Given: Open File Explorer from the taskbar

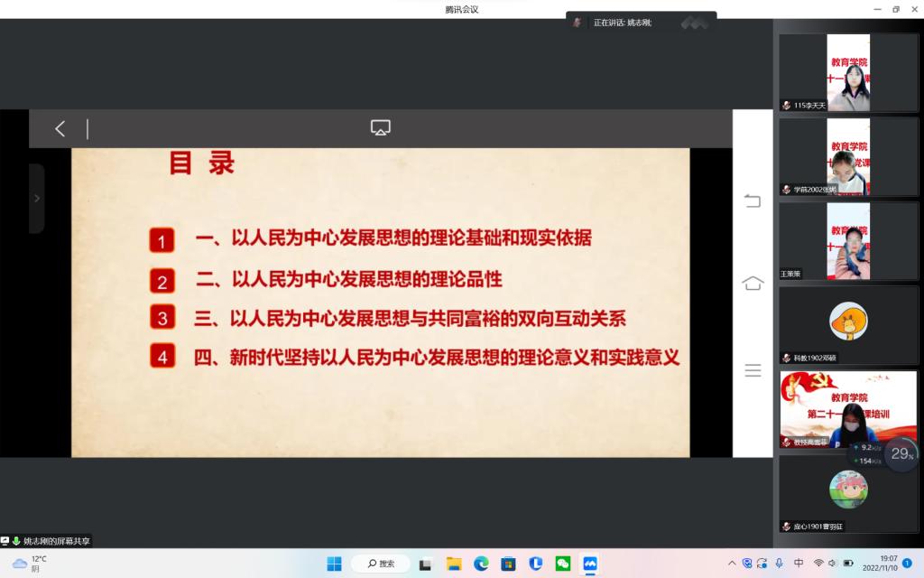Looking at the screenshot, I should (x=454, y=564).
